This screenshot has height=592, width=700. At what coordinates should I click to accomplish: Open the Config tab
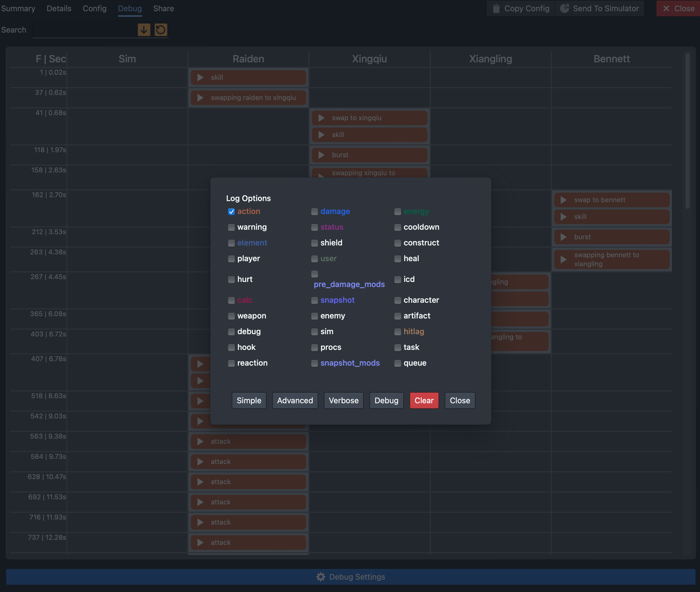95,8
